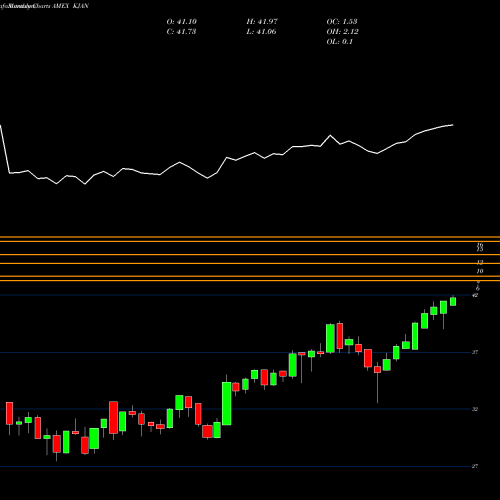Click the last green candlestick near 42

(453, 301)
